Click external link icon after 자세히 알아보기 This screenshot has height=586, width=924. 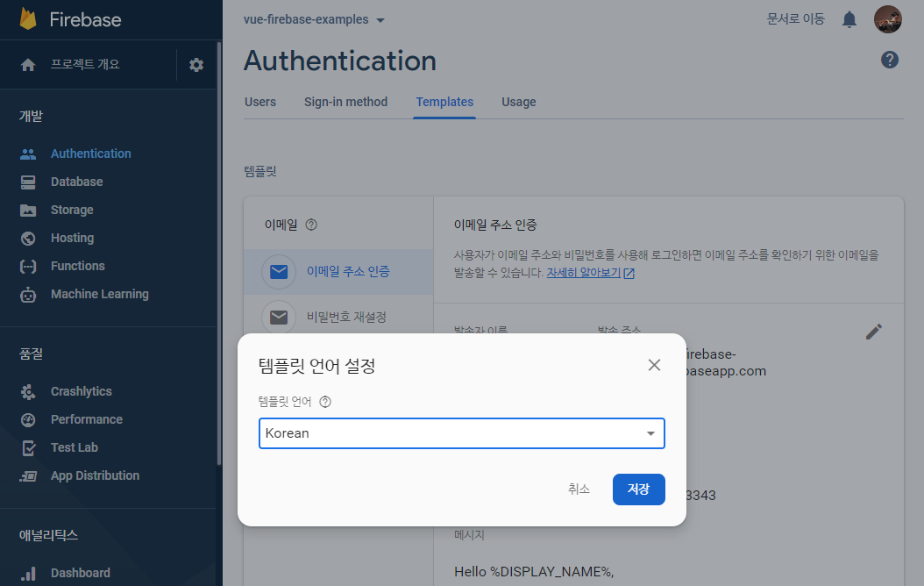(x=629, y=274)
